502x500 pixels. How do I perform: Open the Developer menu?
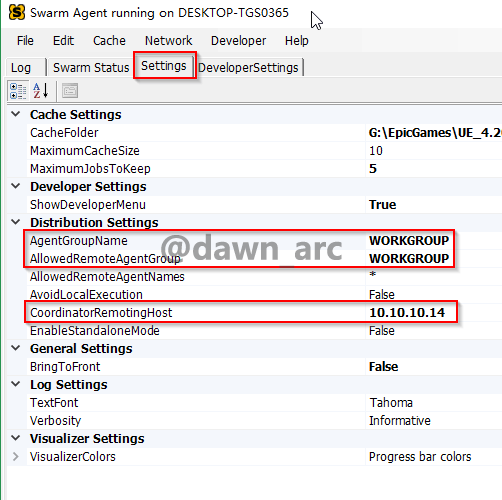(238, 41)
